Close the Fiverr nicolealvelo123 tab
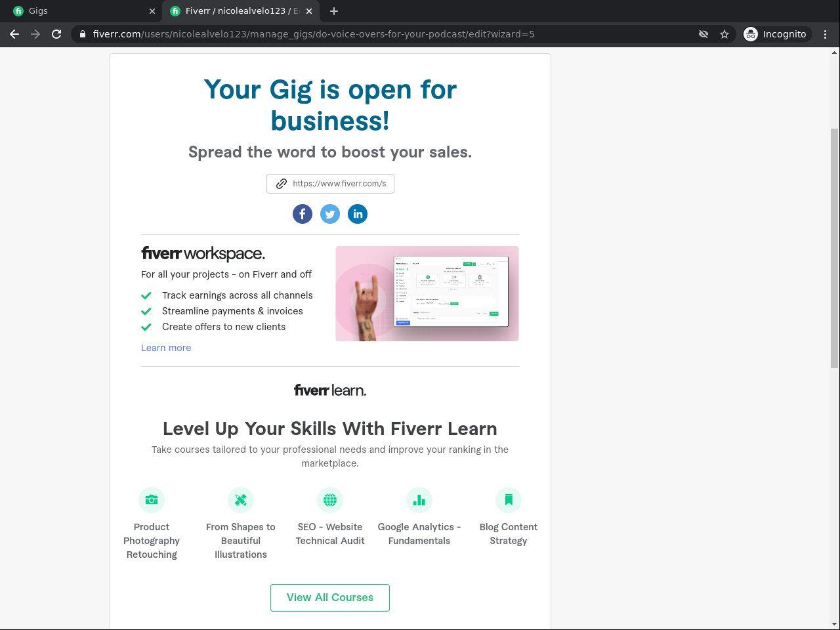840x630 pixels. [x=309, y=11]
